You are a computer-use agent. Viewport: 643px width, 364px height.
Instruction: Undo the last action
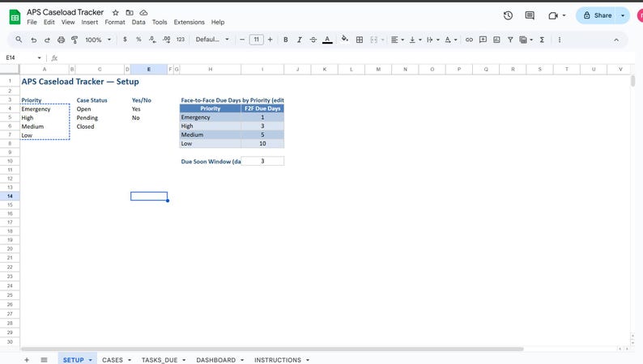pos(34,40)
